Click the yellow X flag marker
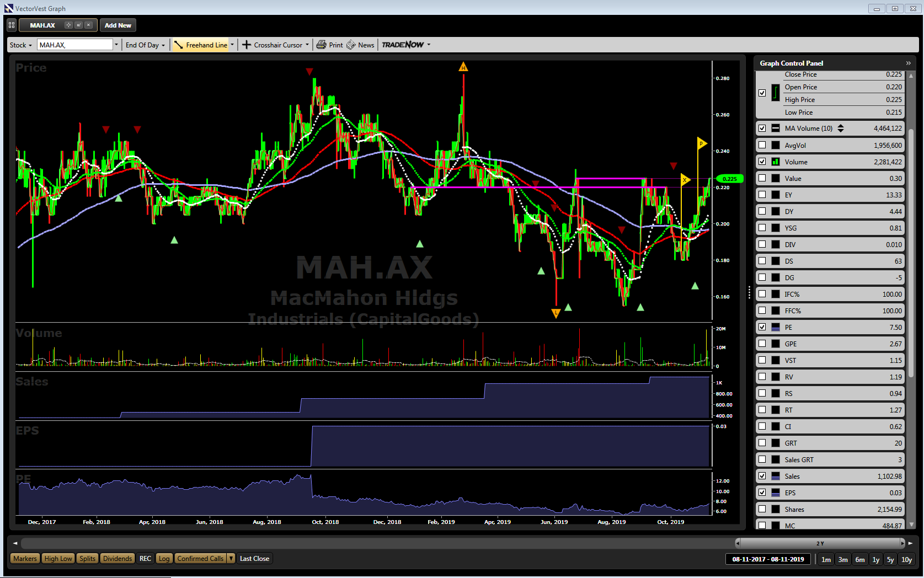The width and height of the screenshot is (924, 578). (x=685, y=180)
